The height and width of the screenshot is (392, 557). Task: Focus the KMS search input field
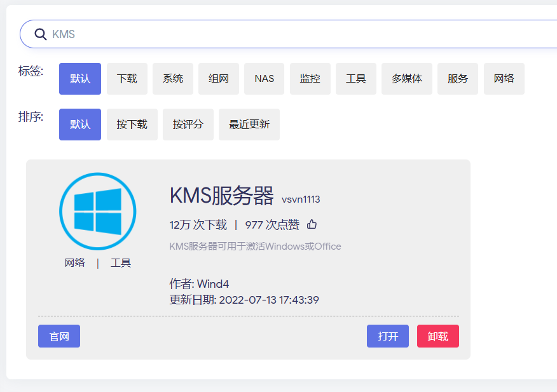click(289, 34)
